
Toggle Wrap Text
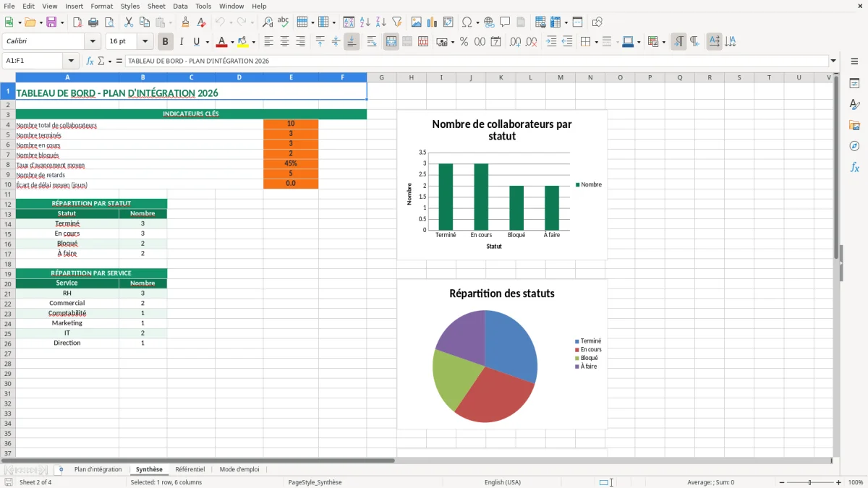[x=372, y=42]
